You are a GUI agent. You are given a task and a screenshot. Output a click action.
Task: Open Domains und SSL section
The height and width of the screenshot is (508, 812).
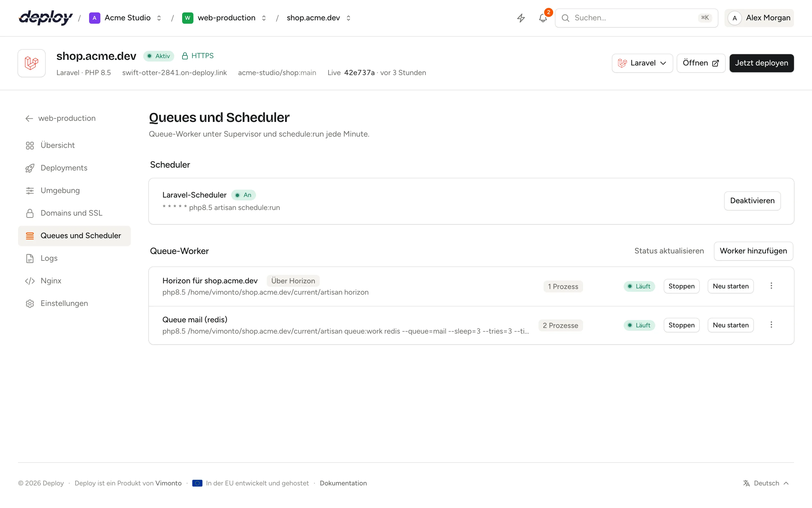click(74, 213)
